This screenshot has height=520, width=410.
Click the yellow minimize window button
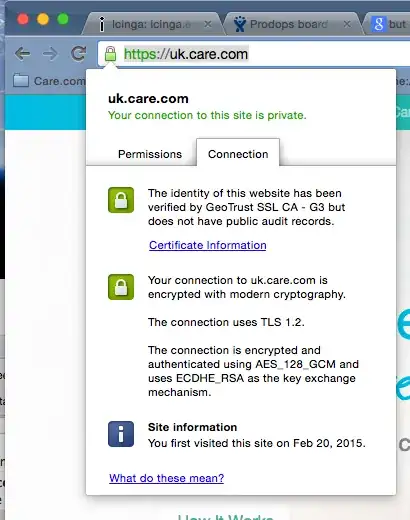click(43, 19)
